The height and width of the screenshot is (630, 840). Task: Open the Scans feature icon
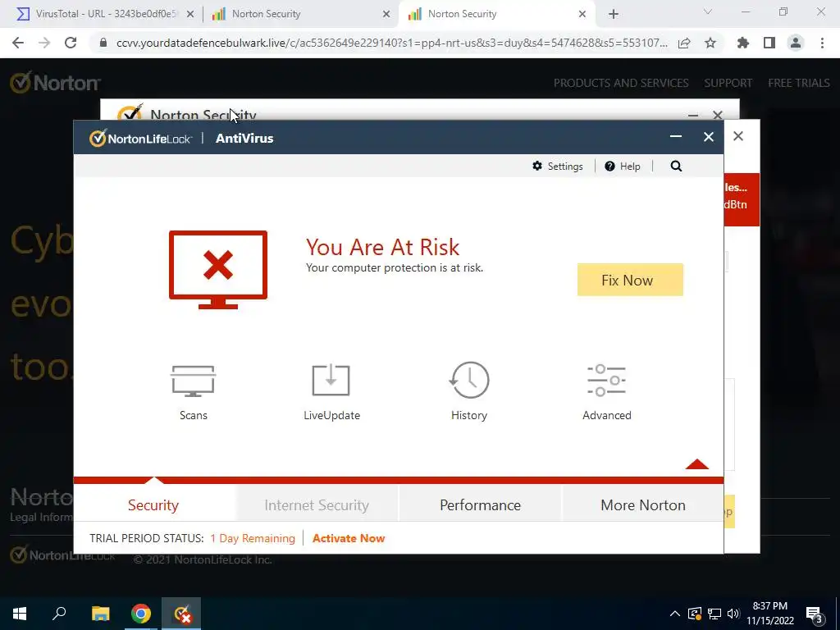coord(193,381)
